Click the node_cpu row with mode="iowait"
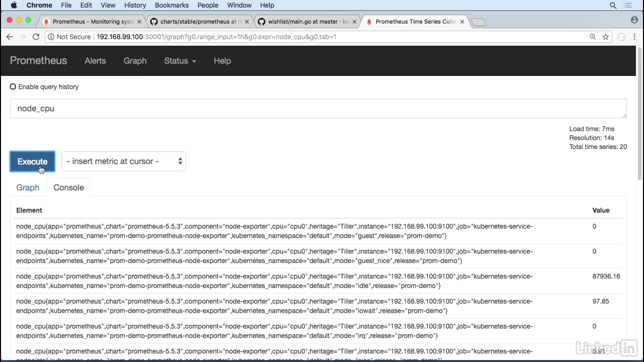This screenshot has height=362, width=644. pos(318,306)
